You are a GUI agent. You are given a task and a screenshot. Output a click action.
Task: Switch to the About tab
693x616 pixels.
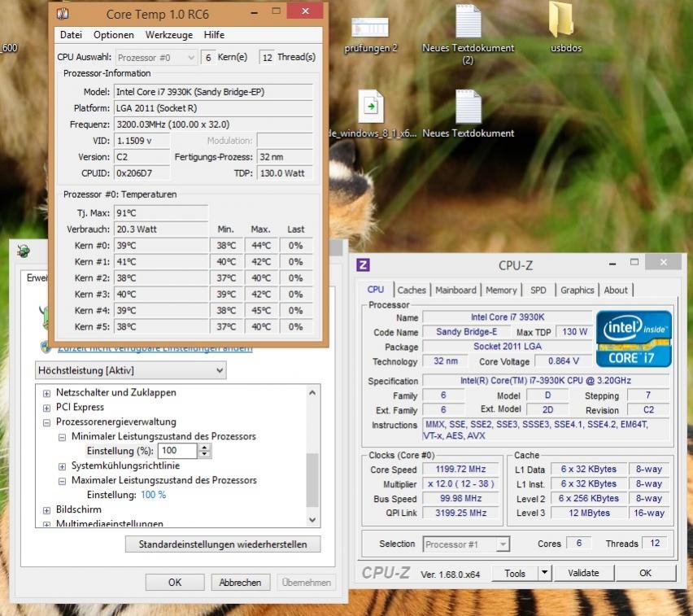point(616,290)
